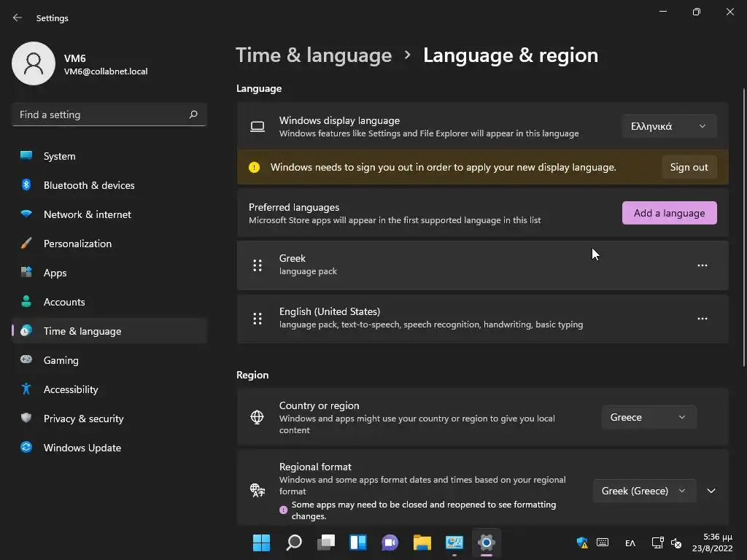747x560 pixels.
Task: Click the Regional format language icon
Action: coord(258,490)
